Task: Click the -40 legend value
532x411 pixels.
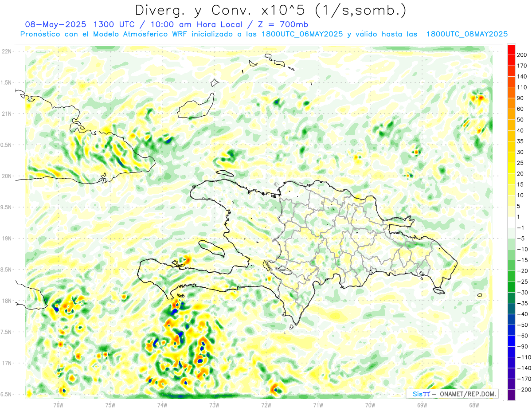Action: [x=523, y=314]
